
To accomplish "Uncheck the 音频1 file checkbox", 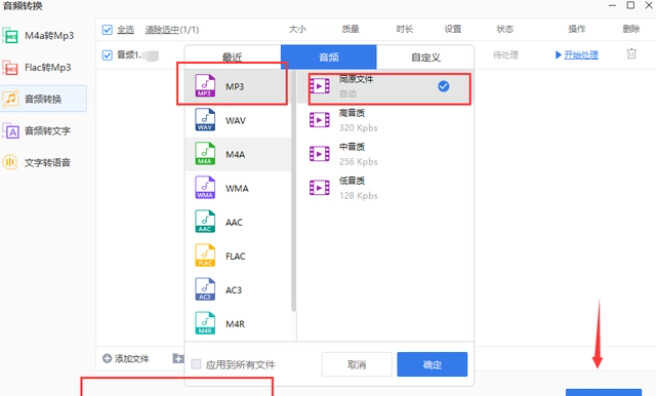I will click(107, 55).
